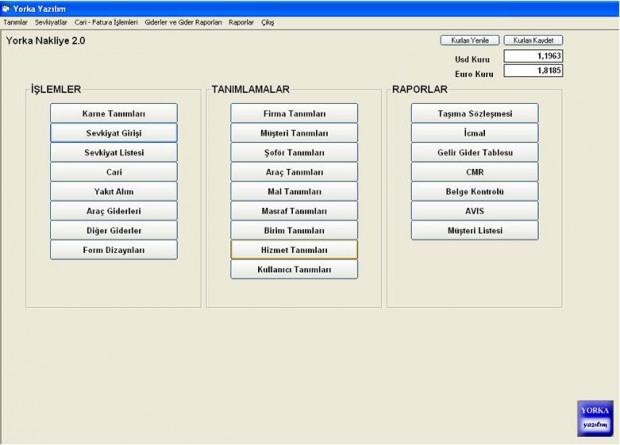Open Sevkiyat Listesi
Image resolution: width=620 pixels, height=445 pixels.
point(114,152)
